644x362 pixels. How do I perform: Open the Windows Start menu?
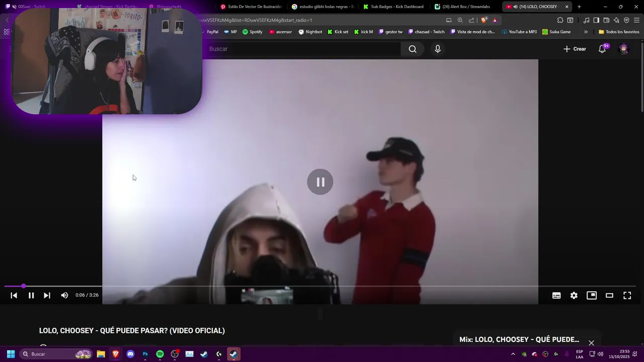11,354
